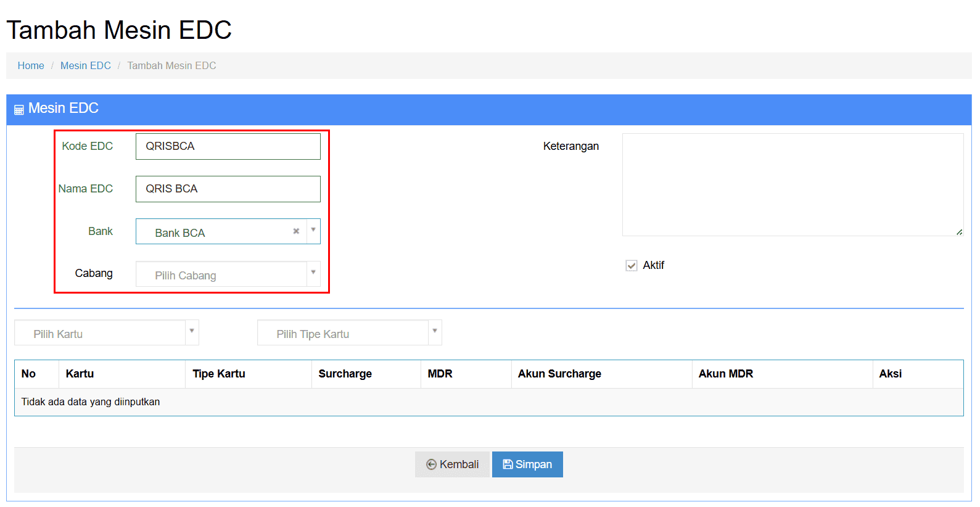Save the form with Simpan button
980x507 pixels.
point(527,464)
